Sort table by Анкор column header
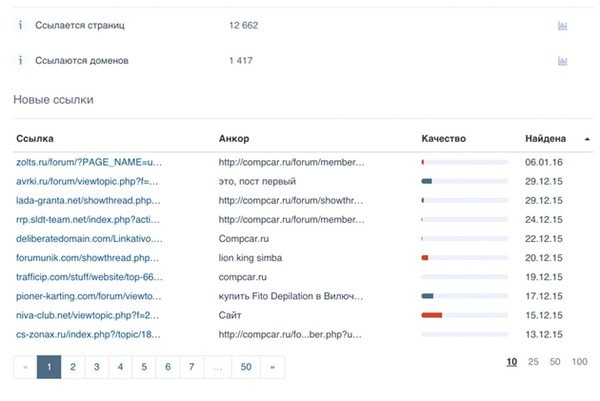 click(233, 139)
